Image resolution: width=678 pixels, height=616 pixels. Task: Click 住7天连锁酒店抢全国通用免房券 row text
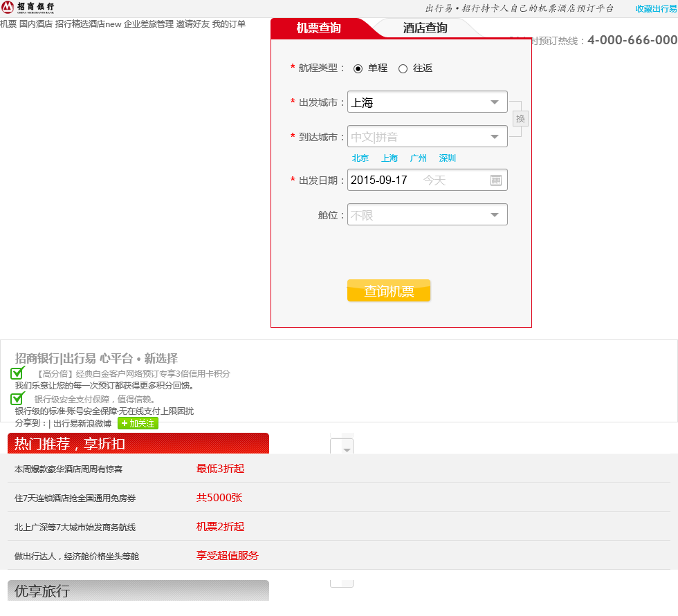(75, 498)
